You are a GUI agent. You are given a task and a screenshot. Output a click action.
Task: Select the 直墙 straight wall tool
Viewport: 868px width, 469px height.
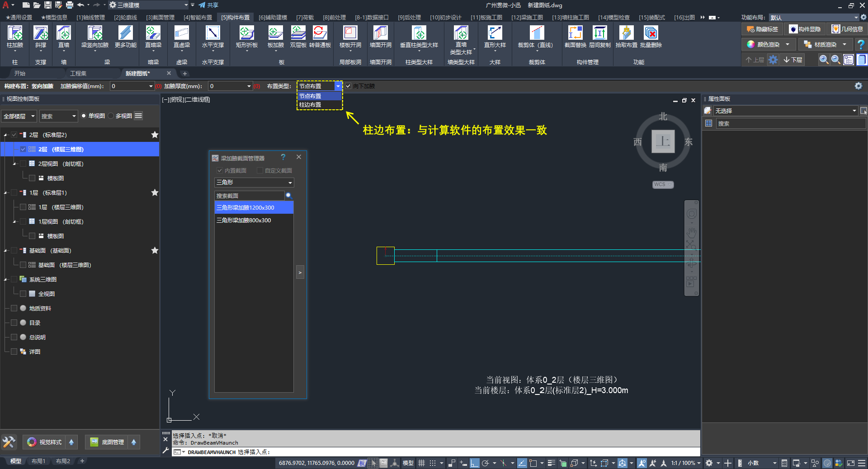coord(64,37)
